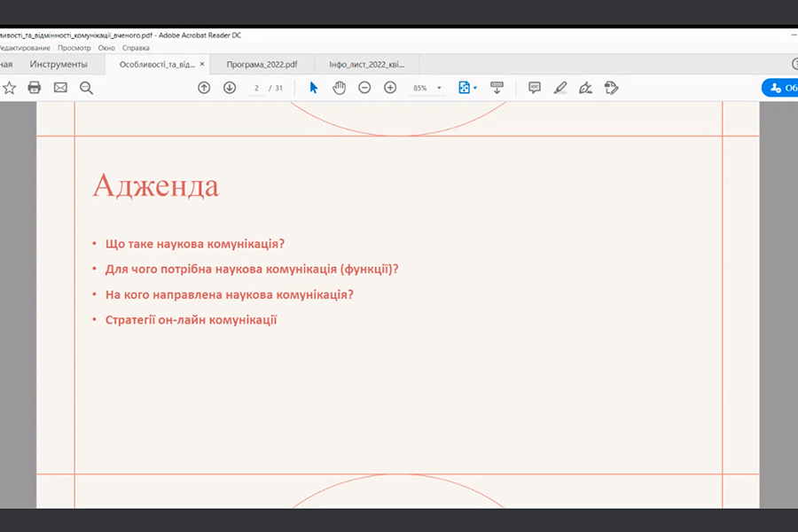Zoom in with the plus button
798x532 pixels.
(390, 88)
